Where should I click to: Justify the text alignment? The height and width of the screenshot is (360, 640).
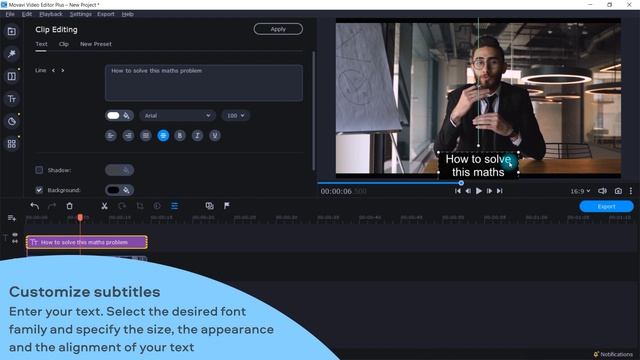click(x=146, y=136)
